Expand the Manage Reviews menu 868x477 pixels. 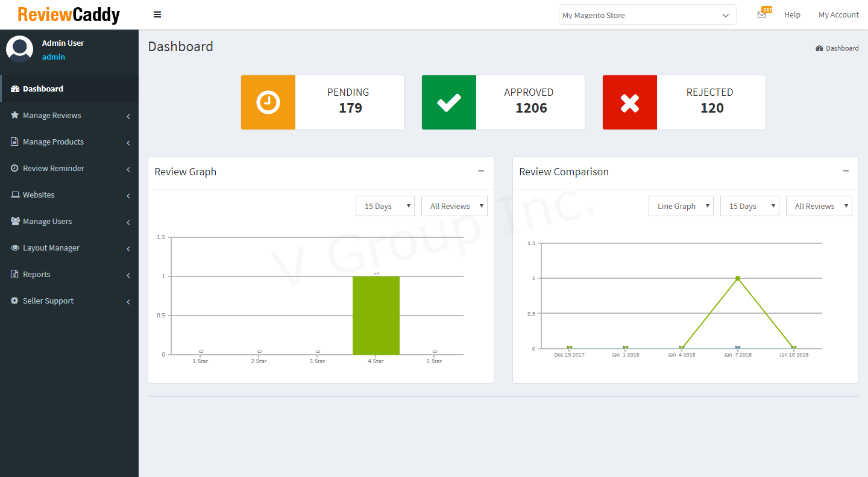(x=52, y=115)
